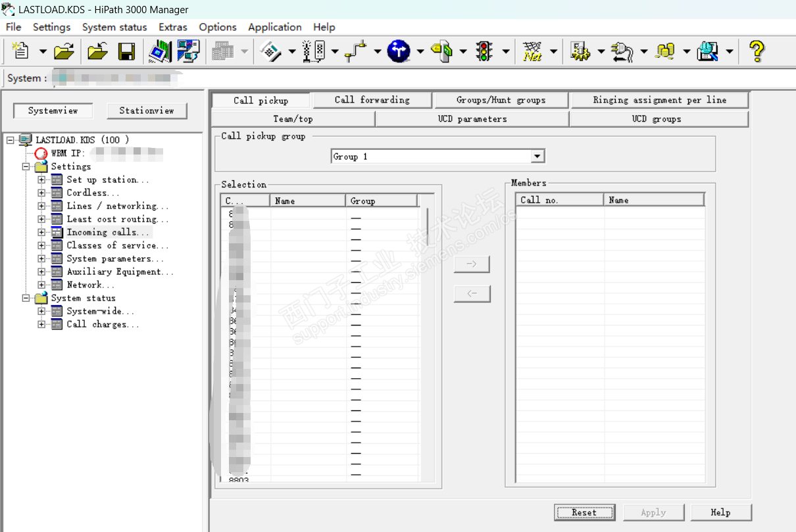Collapse the LASTLOAD.KDS root node

10,140
